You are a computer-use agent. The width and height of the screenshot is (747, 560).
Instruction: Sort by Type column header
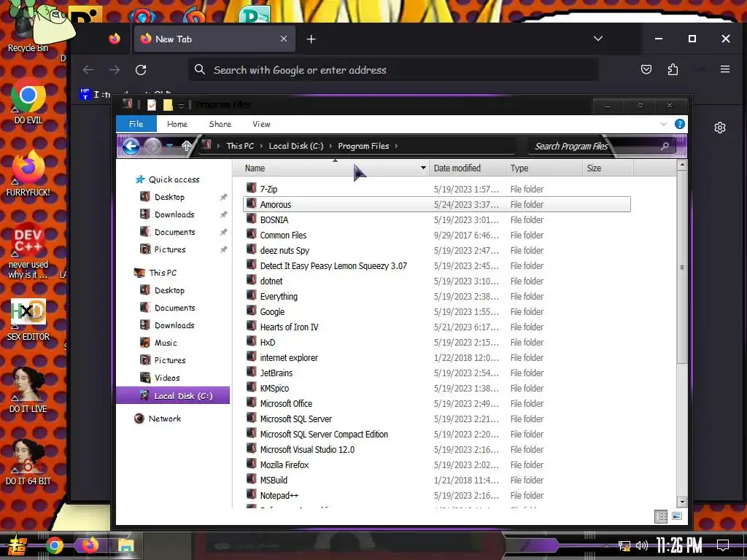click(543, 168)
